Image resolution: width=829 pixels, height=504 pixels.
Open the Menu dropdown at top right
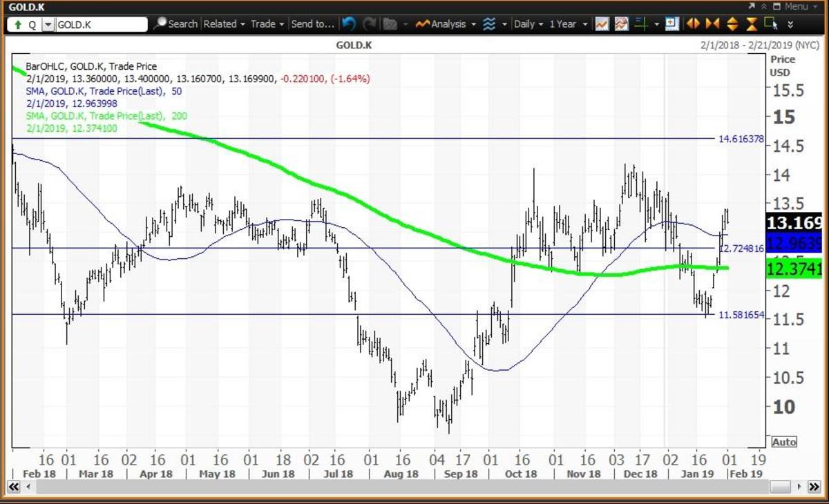794,6
